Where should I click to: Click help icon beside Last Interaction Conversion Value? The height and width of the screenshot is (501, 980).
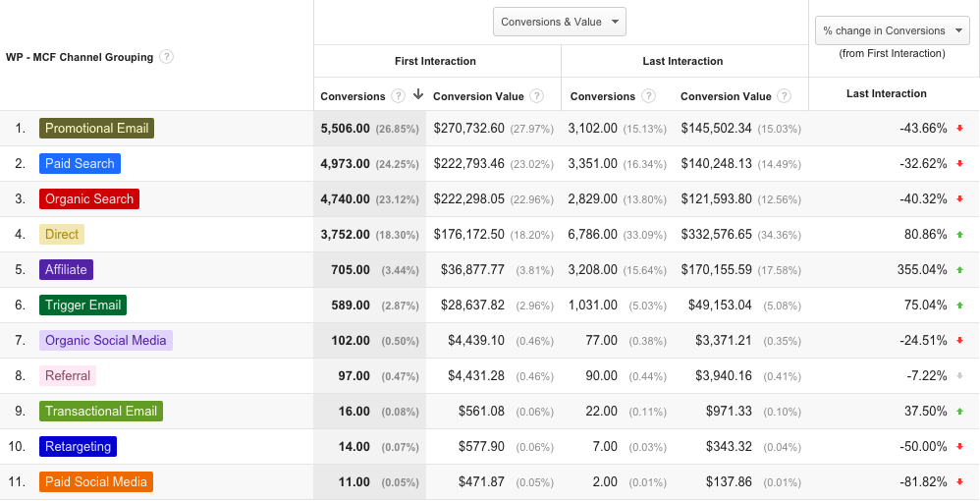pyautogui.click(x=785, y=96)
